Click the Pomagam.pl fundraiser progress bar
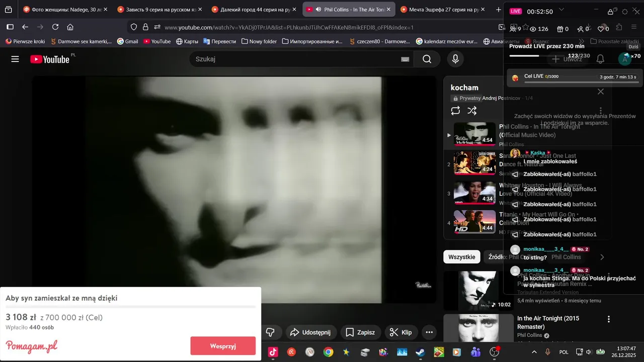 coord(130,306)
